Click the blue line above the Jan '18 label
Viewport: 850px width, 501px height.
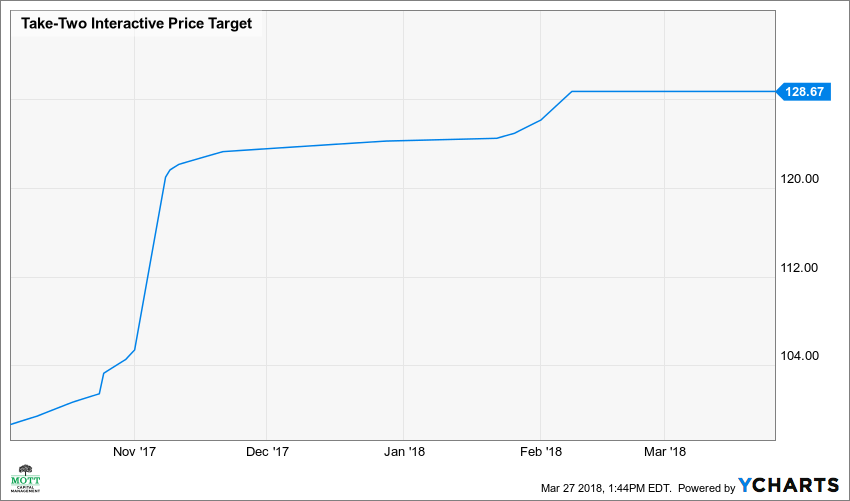pyautogui.click(x=401, y=141)
